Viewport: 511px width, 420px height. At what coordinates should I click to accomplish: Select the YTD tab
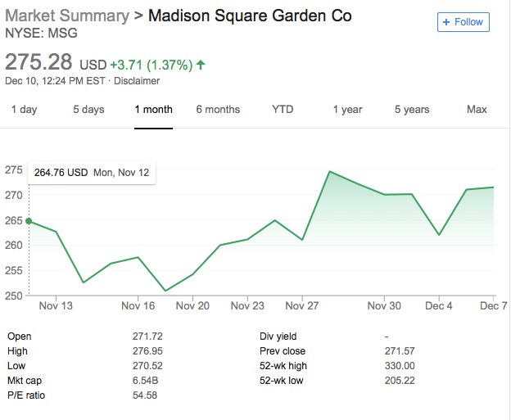(283, 110)
